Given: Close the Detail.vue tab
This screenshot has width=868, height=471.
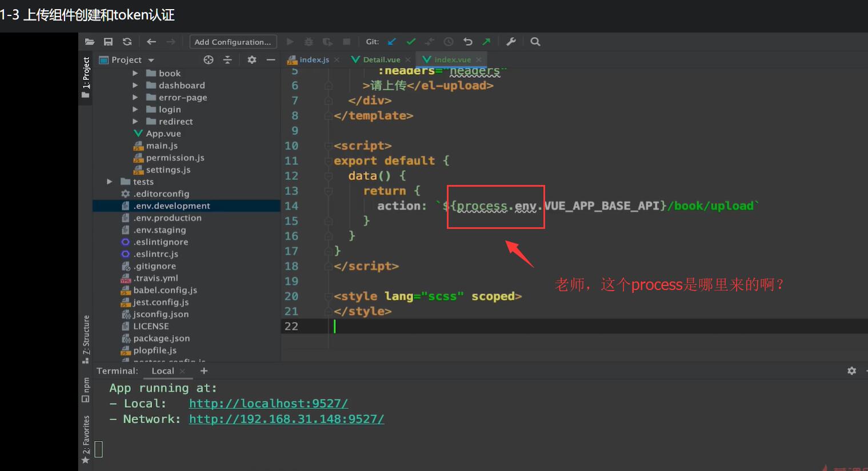Looking at the screenshot, I should pyautogui.click(x=408, y=59).
